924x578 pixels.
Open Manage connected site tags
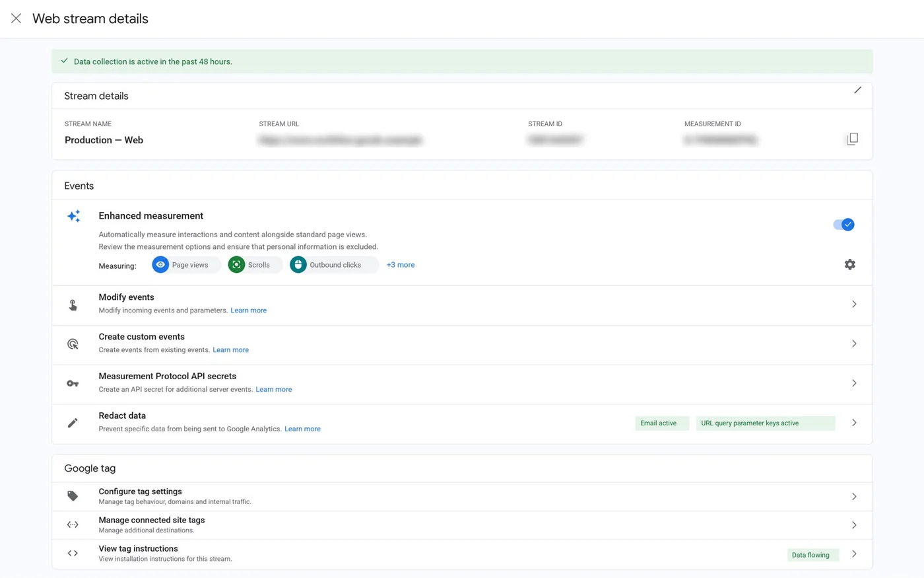click(x=462, y=525)
